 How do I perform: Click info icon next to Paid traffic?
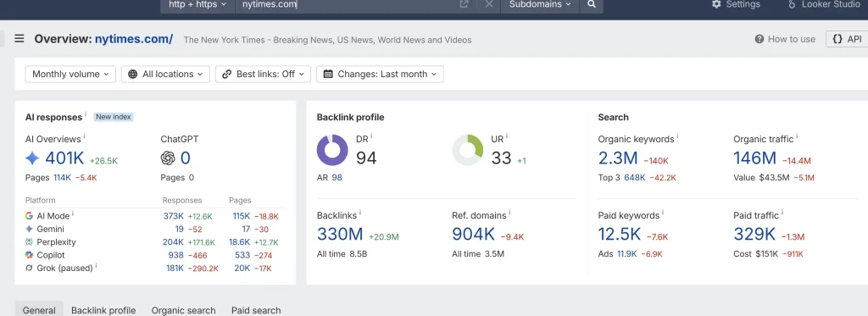(782, 213)
